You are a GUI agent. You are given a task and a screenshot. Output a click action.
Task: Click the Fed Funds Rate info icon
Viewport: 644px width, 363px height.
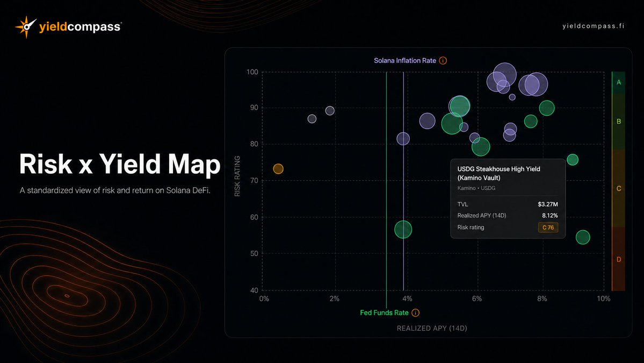[416, 313]
